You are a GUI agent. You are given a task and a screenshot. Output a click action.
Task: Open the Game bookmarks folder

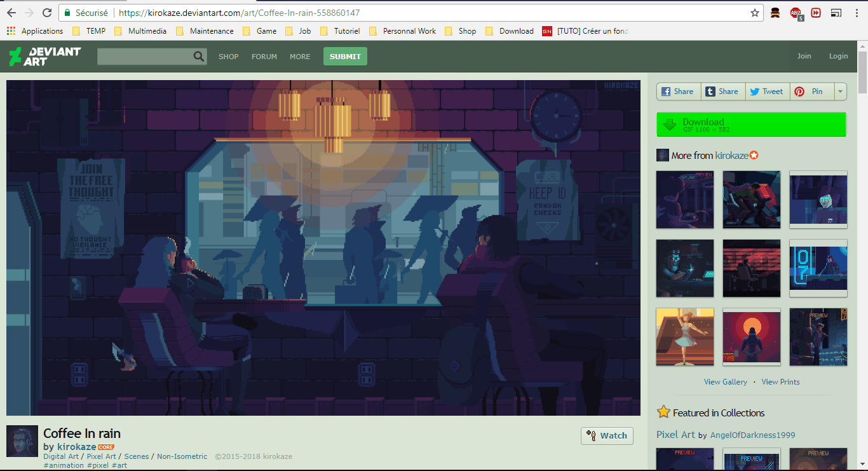[260, 31]
